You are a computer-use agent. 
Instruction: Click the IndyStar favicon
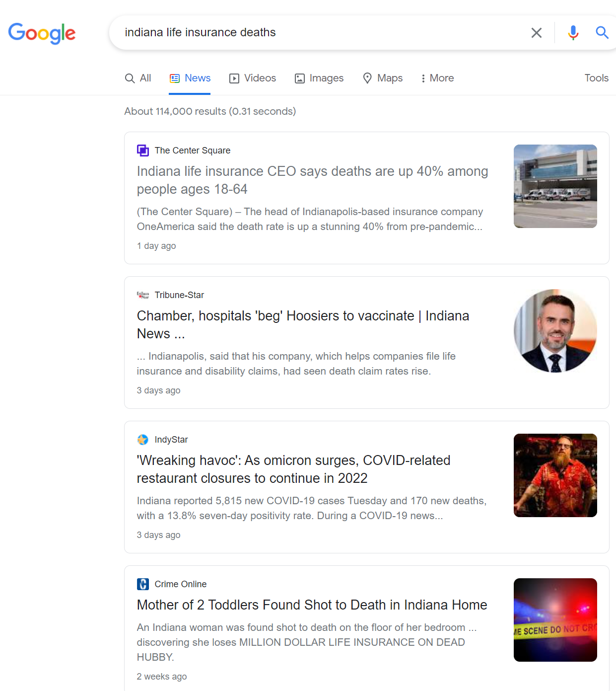(143, 440)
